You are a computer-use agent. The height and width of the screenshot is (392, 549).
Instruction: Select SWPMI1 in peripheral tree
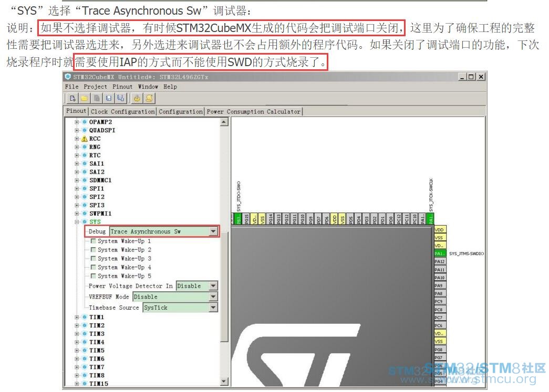(x=100, y=214)
